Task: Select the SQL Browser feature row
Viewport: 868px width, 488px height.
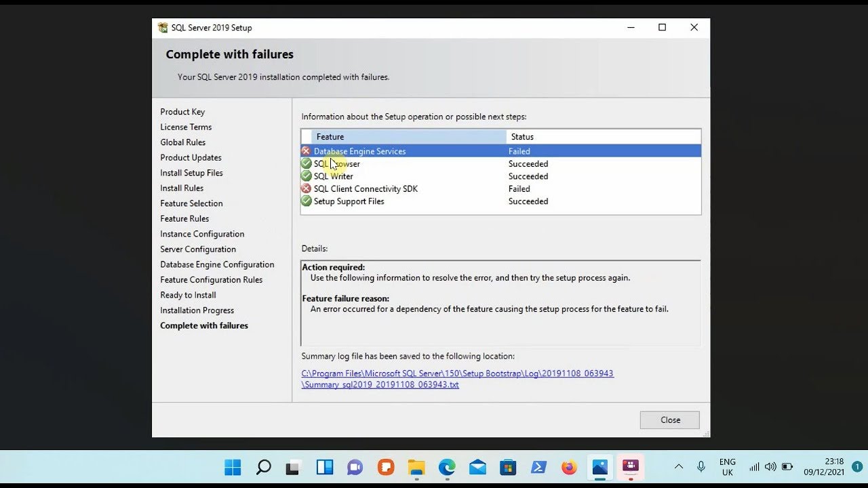Action: pyautogui.click(x=501, y=164)
